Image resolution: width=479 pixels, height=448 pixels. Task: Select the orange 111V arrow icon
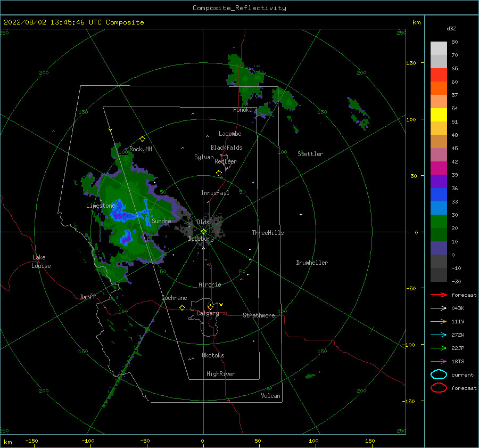click(x=439, y=321)
